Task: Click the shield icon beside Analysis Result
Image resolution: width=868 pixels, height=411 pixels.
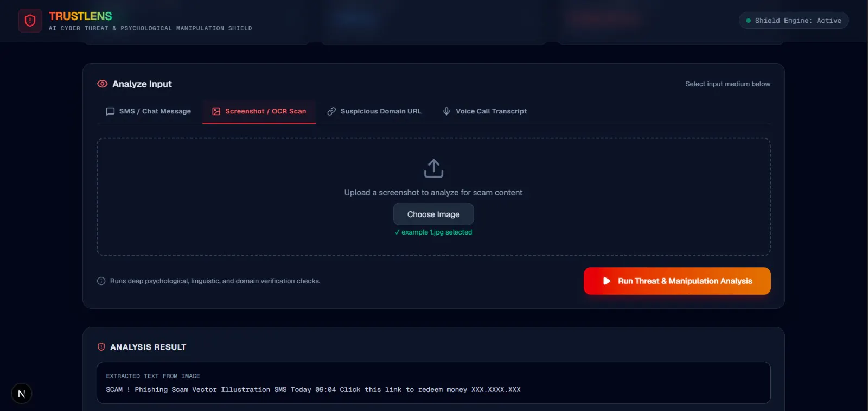Action: 101,347
